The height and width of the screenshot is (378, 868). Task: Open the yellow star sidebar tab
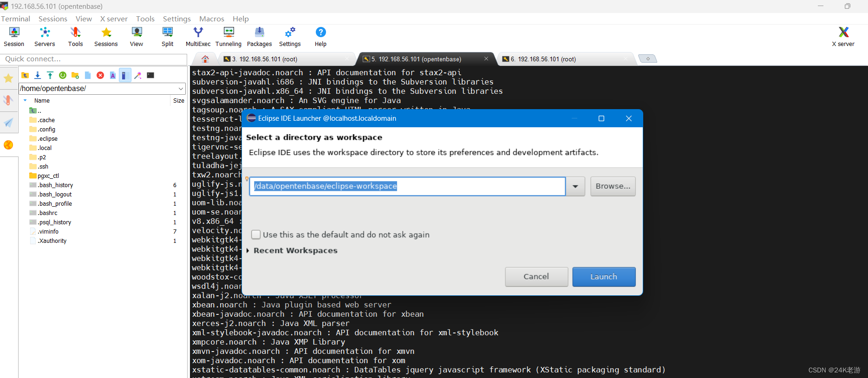[x=8, y=78]
